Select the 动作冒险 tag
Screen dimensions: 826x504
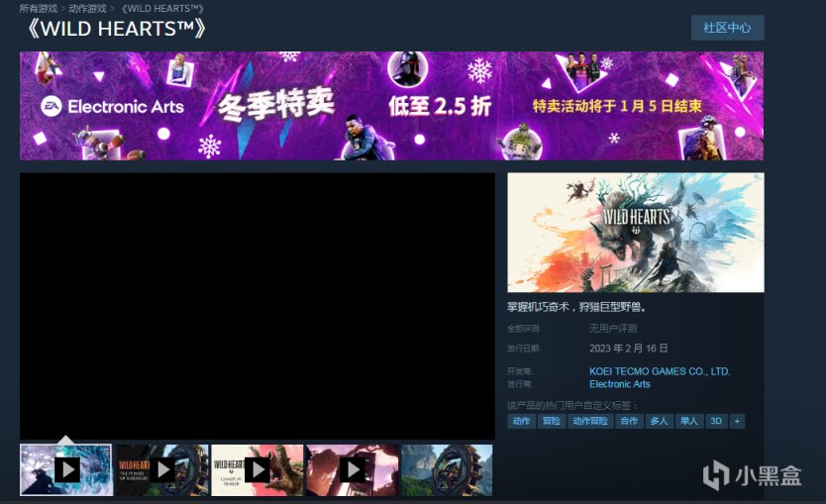(589, 421)
